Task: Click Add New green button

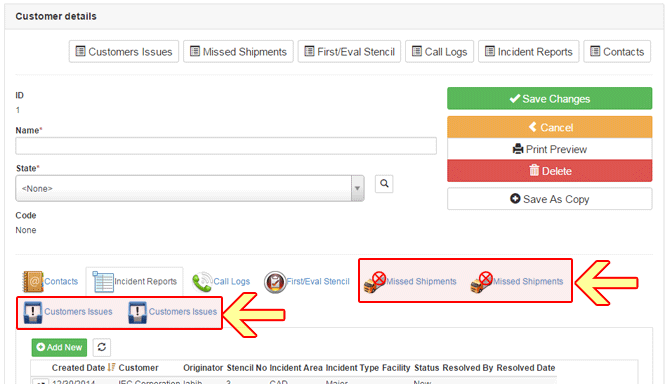Action: coord(59,347)
